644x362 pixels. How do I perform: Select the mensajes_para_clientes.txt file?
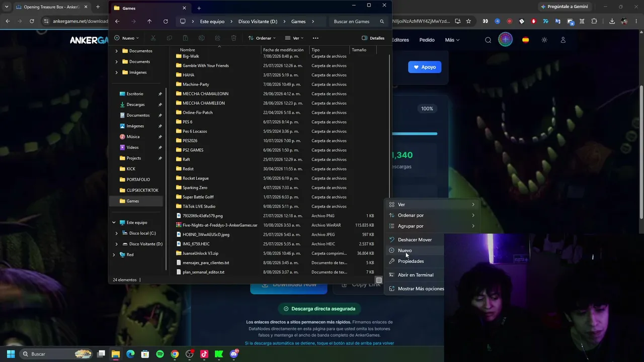click(x=206, y=263)
